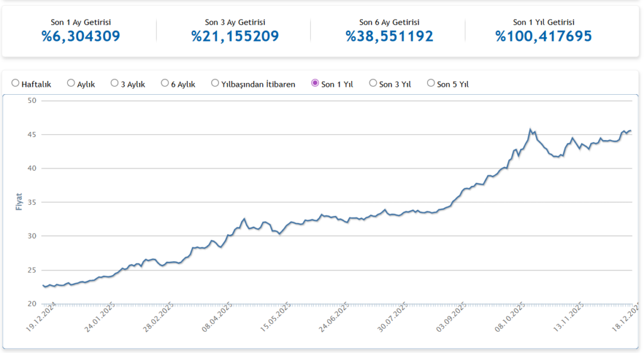Screen dimensions: 644x353
Task: Click the Fiyat y-axis title
Action: [x=18, y=202]
